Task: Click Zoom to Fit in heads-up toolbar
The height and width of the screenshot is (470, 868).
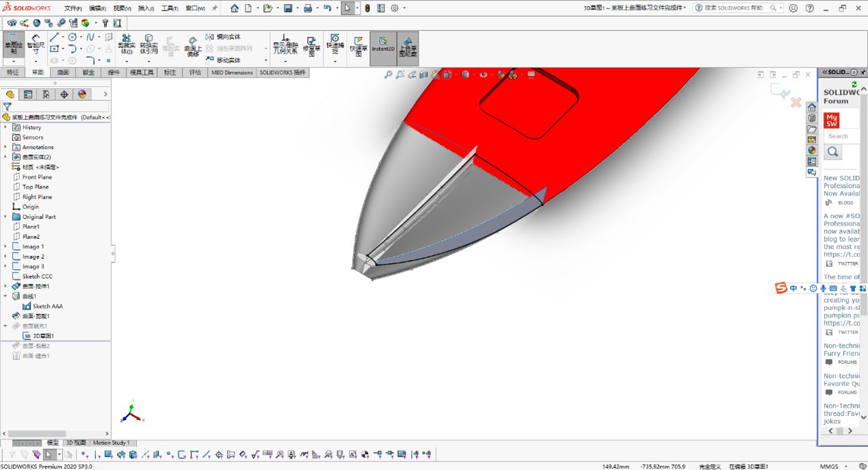Action: 388,73
